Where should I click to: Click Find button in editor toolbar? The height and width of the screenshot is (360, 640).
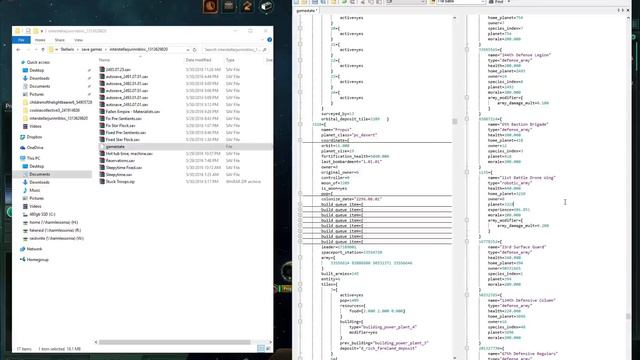click(x=496, y=2)
